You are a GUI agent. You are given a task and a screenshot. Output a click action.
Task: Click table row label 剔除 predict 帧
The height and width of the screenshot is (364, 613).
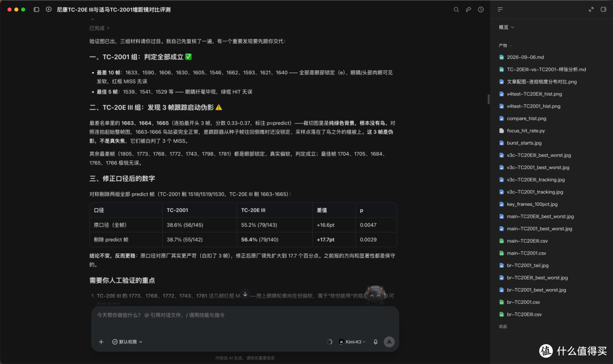[x=111, y=239]
